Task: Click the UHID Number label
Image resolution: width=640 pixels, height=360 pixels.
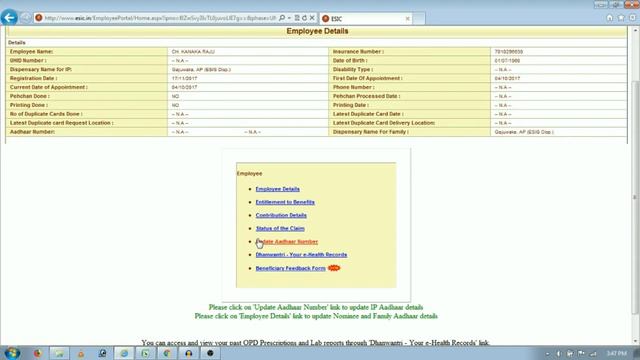Action: point(28,60)
